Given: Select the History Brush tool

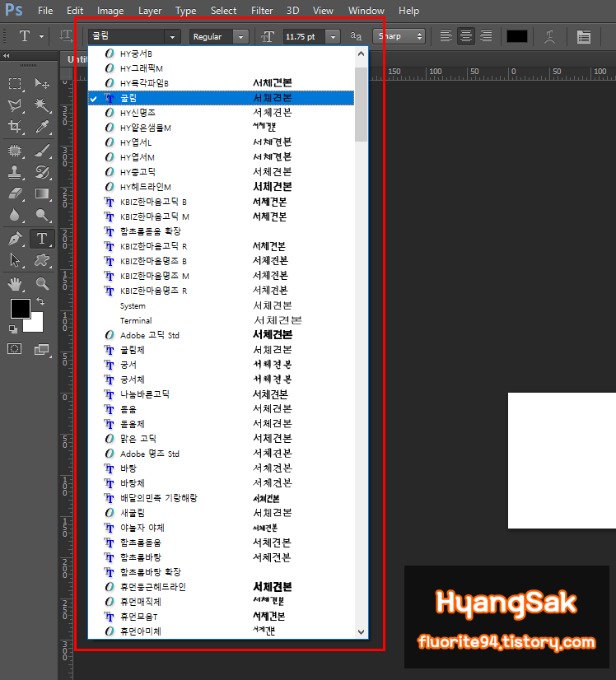Looking at the screenshot, I should (42, 172).
